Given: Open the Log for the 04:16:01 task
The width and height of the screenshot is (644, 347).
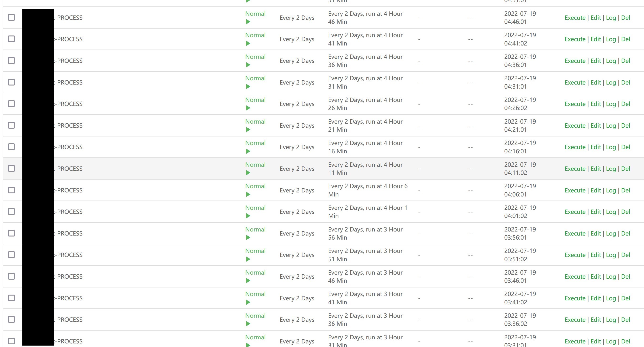Looking at the screenshot, I should click(611, 147).
